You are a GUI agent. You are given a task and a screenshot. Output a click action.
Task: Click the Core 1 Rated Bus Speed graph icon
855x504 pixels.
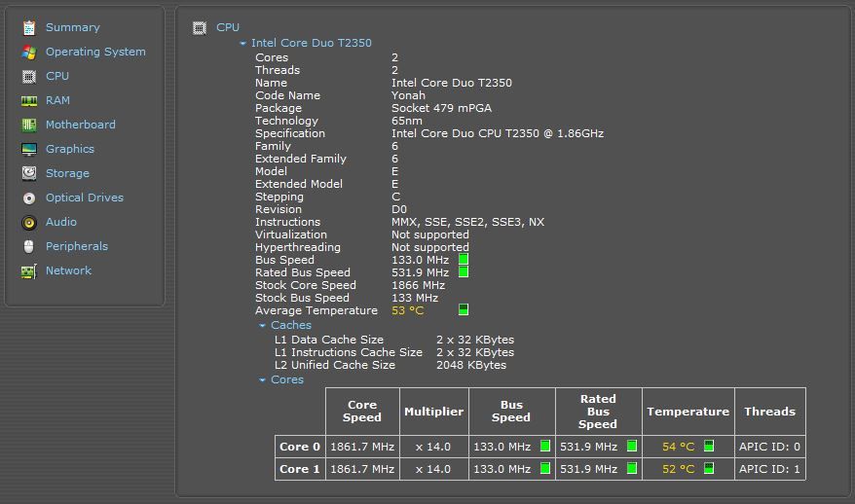coord(632,468)
